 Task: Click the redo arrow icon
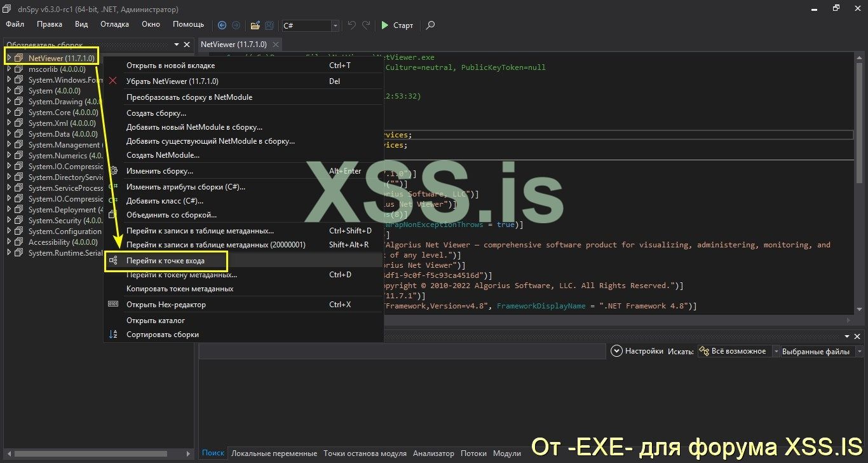(366, 25)
